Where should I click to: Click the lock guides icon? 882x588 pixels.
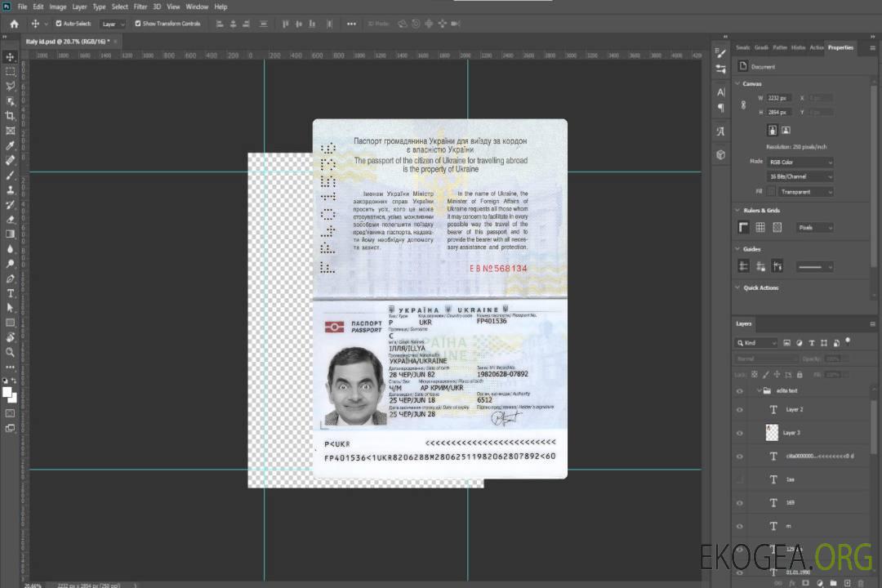click(760, 266)
